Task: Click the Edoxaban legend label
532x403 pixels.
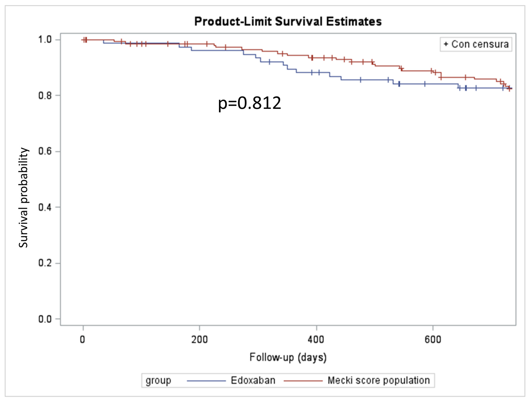Action: 253,380
